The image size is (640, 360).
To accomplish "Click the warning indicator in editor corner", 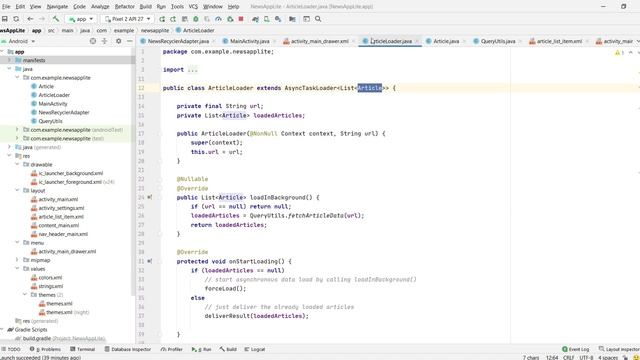I will pos(619,53).
